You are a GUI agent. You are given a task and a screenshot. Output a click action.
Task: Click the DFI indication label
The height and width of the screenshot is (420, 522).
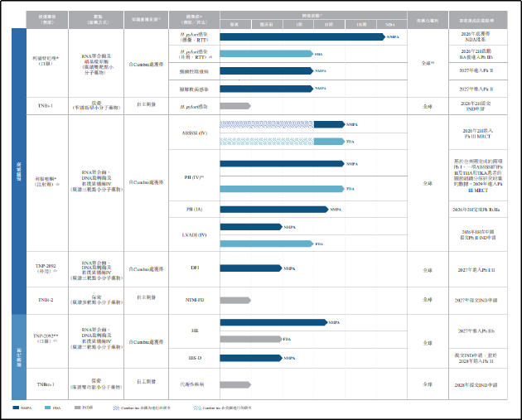click(x=193, y=268)
